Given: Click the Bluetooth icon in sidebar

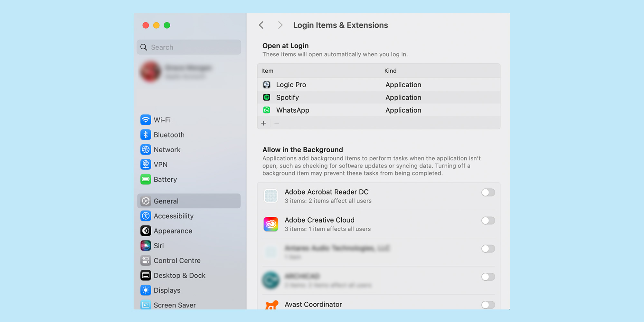Looking at the screenshot, I should pyautogui.click(x=146, y=135).
